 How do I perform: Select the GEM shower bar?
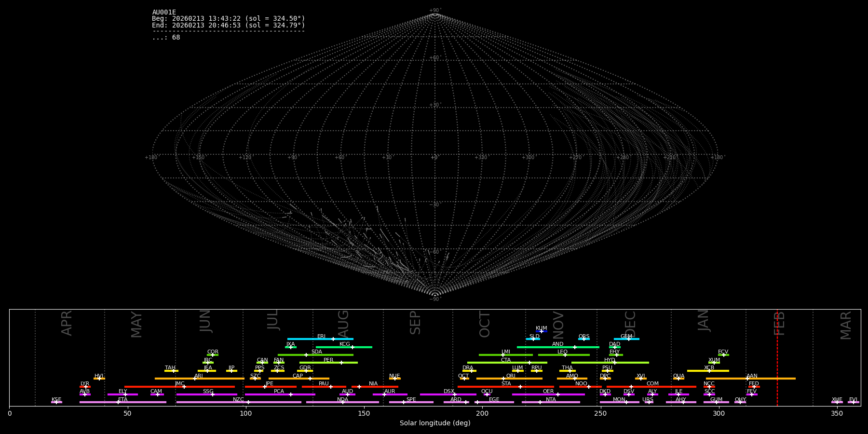pyautogui.click(x=626, y=339)
